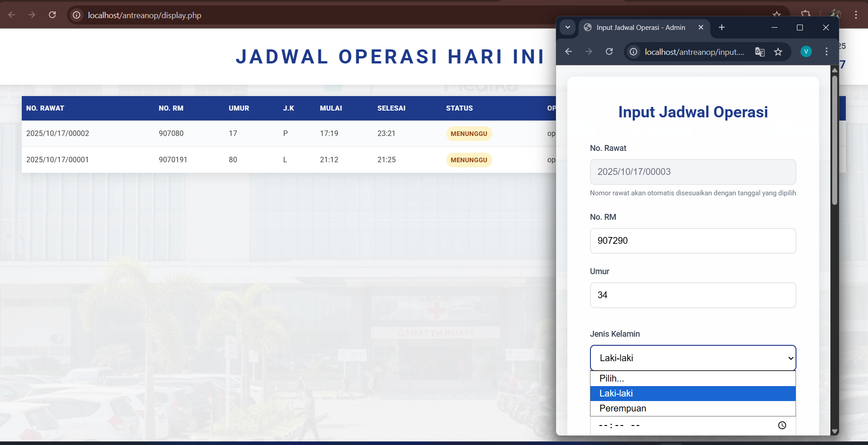This screenshot has width=868, height=445.
Task: Bookmark the input page with star icon
Action: click(x=778, y=52)
